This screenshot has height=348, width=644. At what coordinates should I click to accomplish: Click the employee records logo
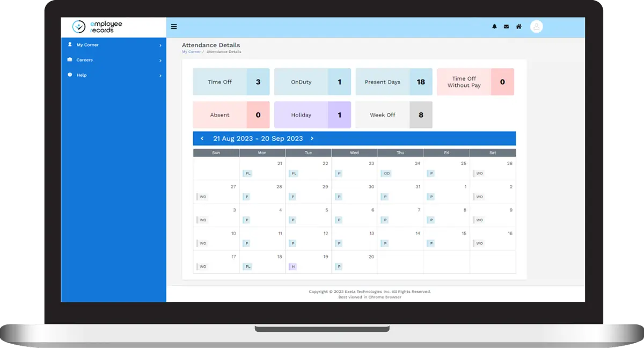96,26
